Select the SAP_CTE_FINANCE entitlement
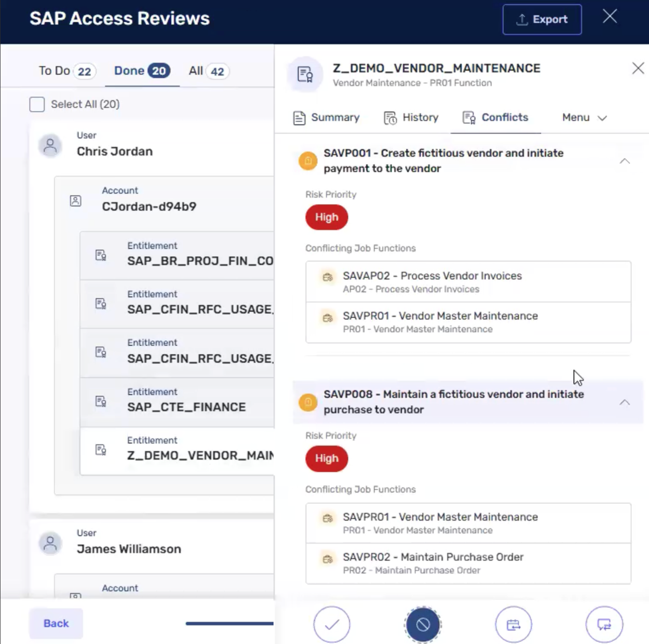The image size is (649, 644). [177, 402]
